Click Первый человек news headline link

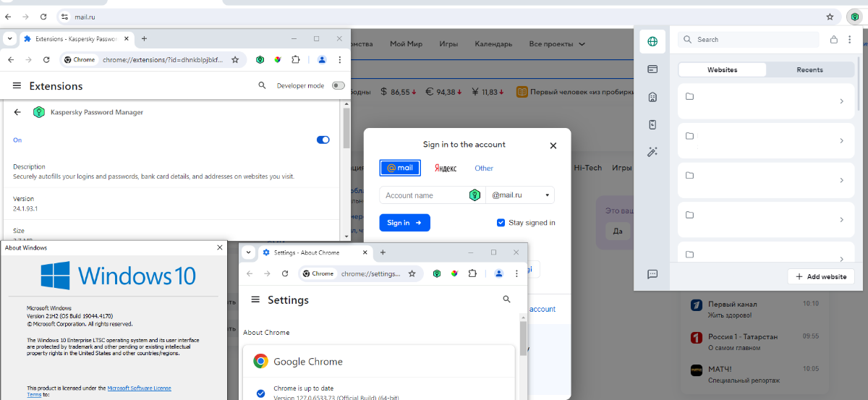575,92
